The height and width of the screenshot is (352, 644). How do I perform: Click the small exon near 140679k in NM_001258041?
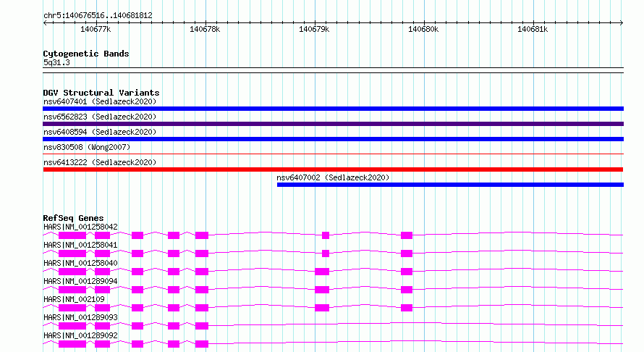click(326, 253)
